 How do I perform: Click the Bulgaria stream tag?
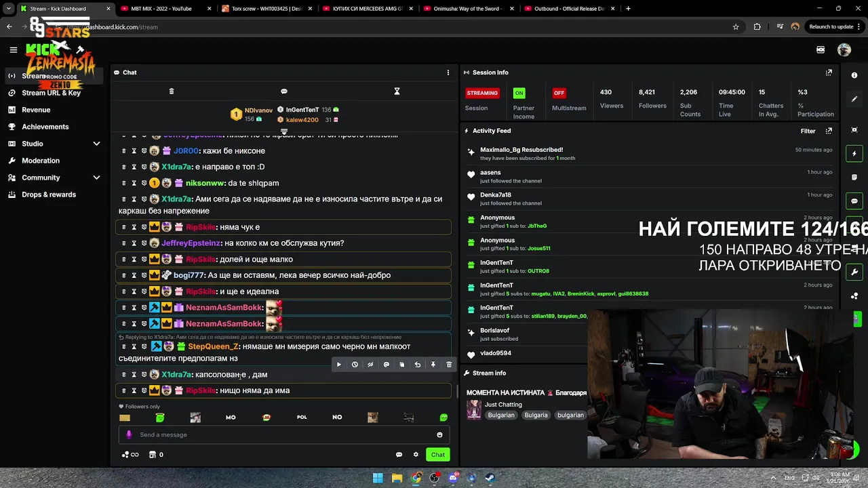pyautogui.click(x=536, y=415)
